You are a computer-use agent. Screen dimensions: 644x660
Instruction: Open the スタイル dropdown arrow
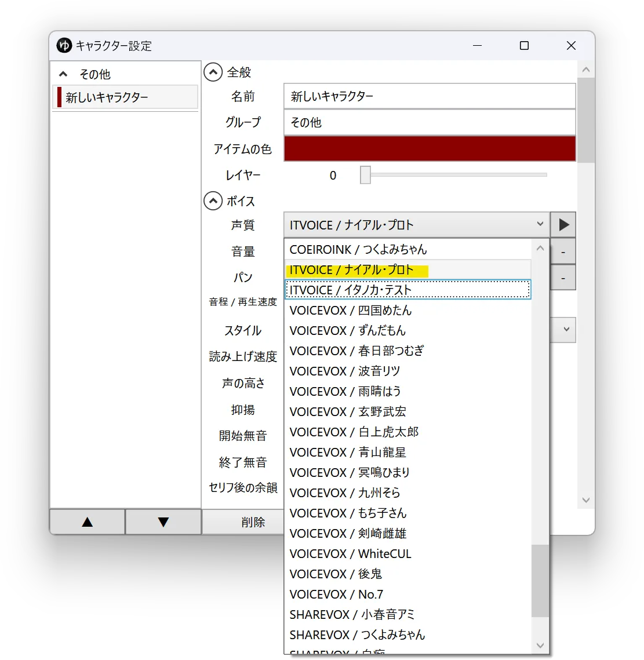click(x=566, y=329)
